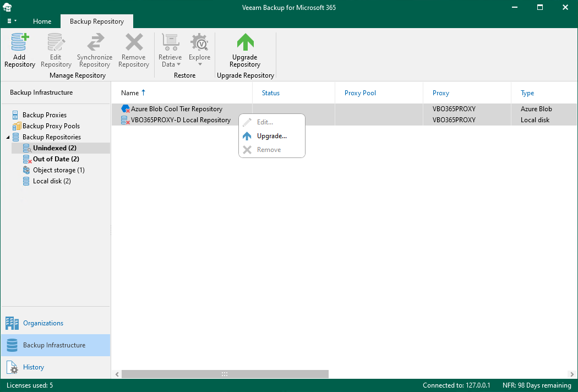The image size is (578, 392).
Task: Click the Azure Blob repository hexagon icon
Action: pyautogui.click(x=126, y=109)
